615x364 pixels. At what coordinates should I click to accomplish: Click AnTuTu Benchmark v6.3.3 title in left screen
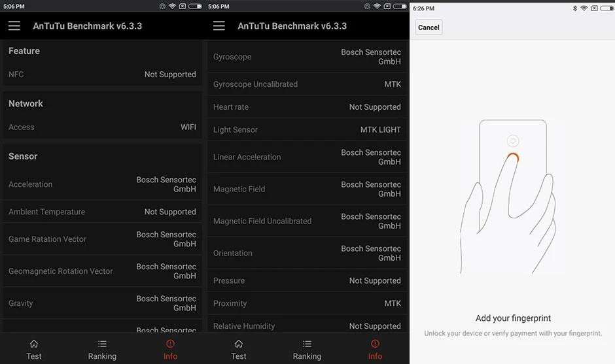point(88,26)
